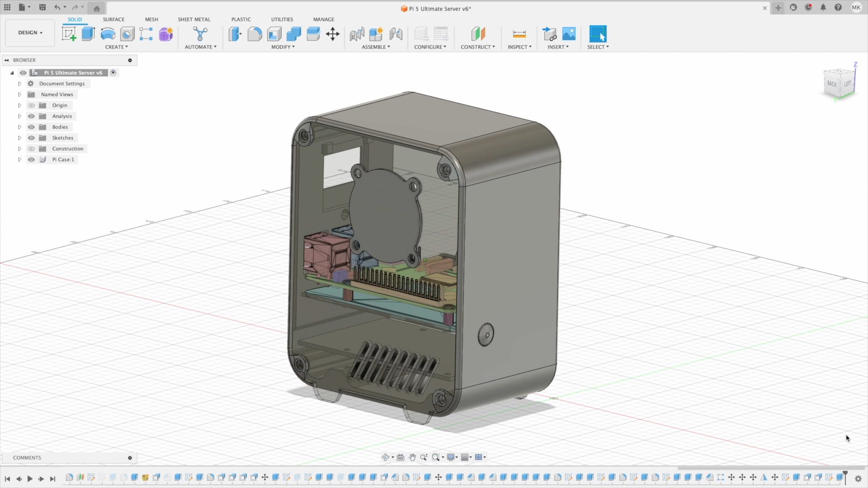Click the ViewCube BACK face
This screenshot has width=868, height=488.
831,84
